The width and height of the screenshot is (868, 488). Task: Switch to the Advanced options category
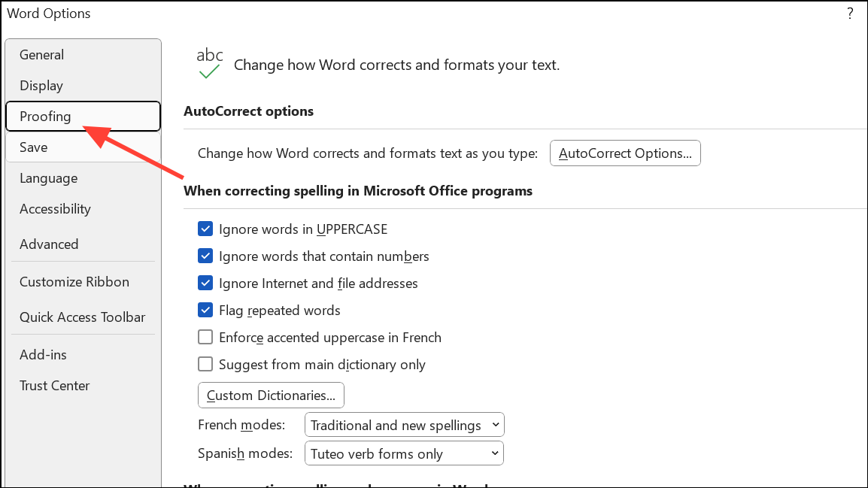[83, 244]
